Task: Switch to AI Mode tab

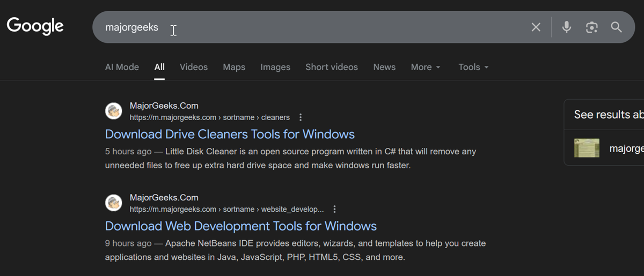Action: 122,67
